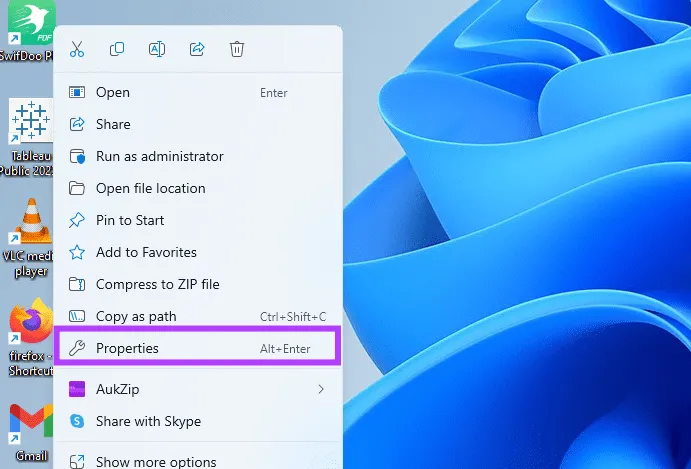Select Add to Favorites

[146, 253]
